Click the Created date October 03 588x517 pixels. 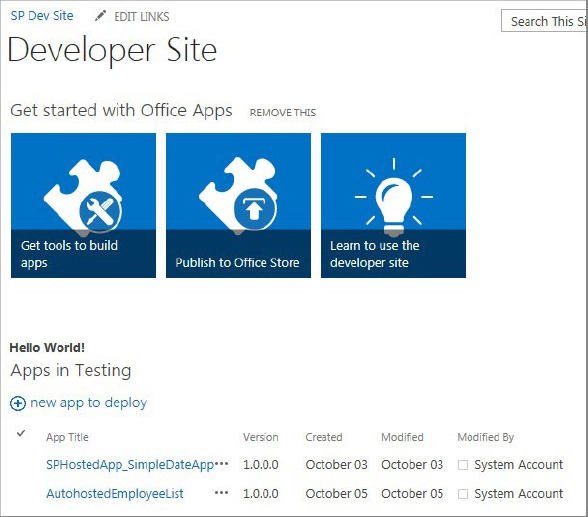pos(336,465)
